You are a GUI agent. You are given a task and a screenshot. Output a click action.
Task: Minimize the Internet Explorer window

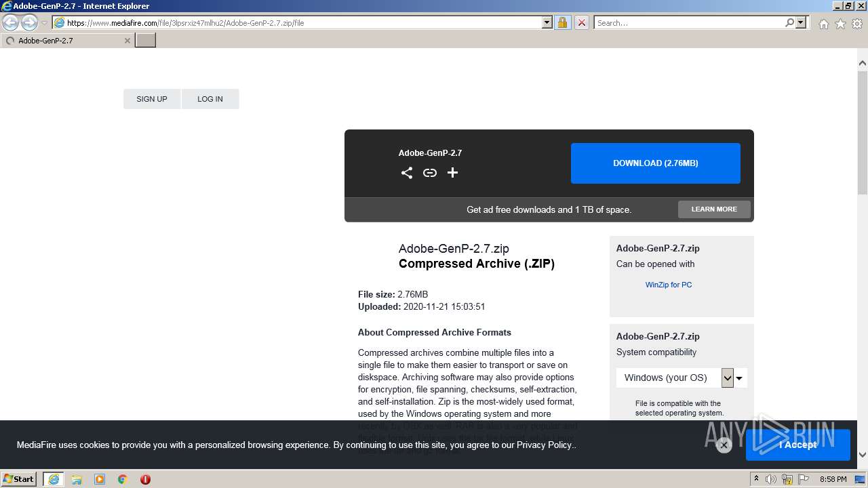[x=837, y=5]
